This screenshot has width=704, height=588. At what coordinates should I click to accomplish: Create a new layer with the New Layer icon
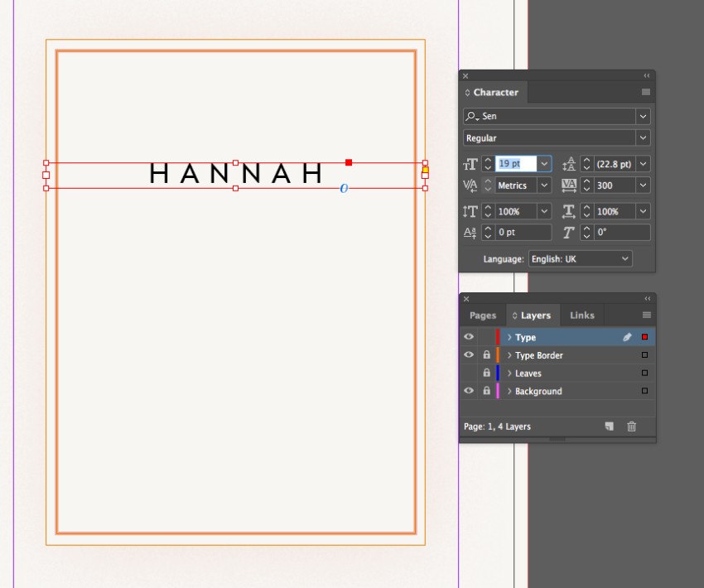609,427
